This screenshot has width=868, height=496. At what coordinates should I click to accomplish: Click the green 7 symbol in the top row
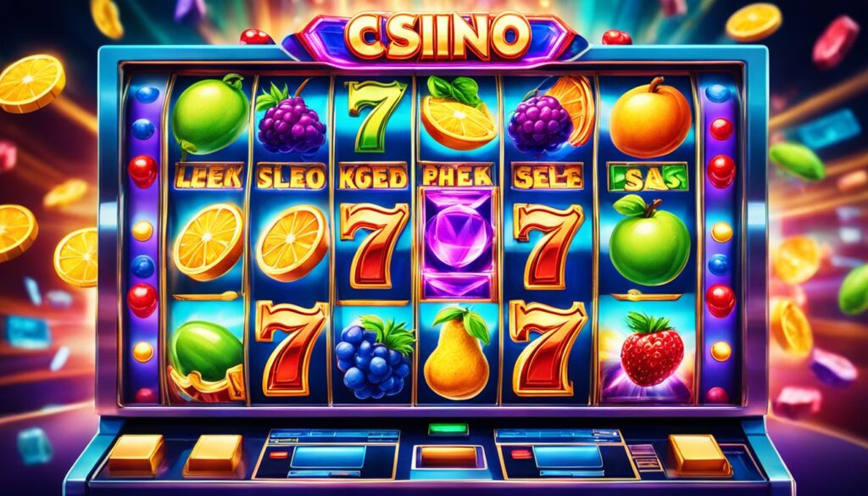[376, 115]
